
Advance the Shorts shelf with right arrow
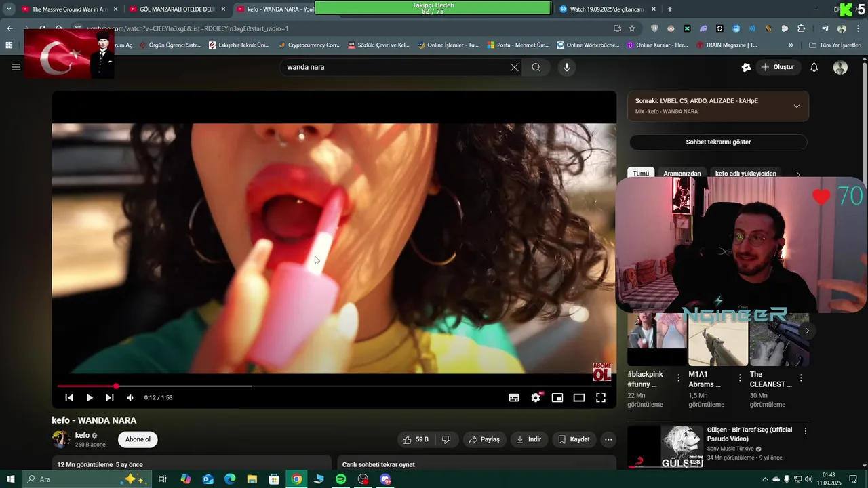pos(806,331)
